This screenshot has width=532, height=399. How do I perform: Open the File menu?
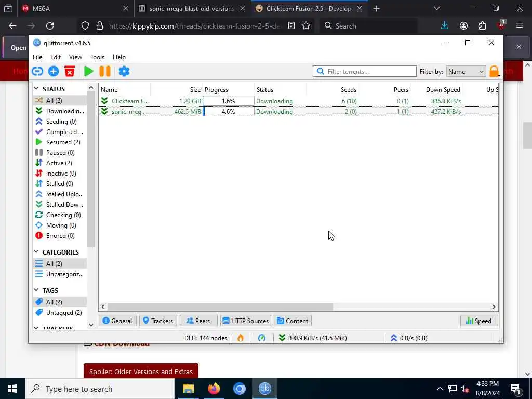click(37, 57)
